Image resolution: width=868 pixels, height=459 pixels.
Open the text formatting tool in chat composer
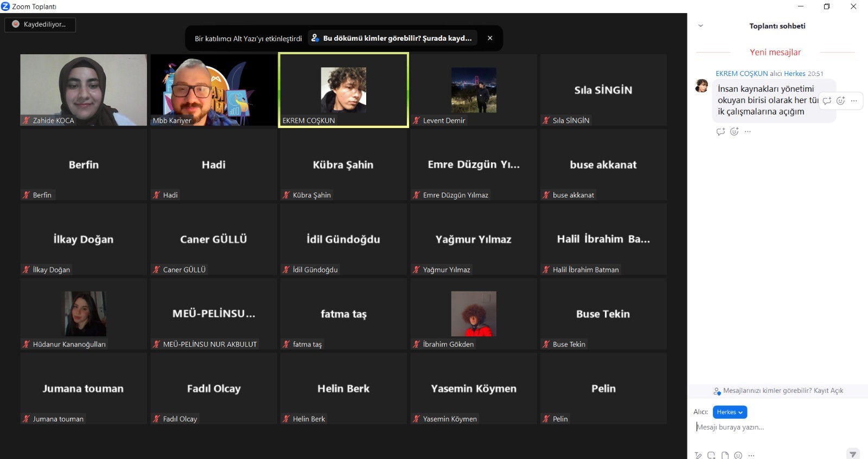pyautogui.click(x=698, y=455)
